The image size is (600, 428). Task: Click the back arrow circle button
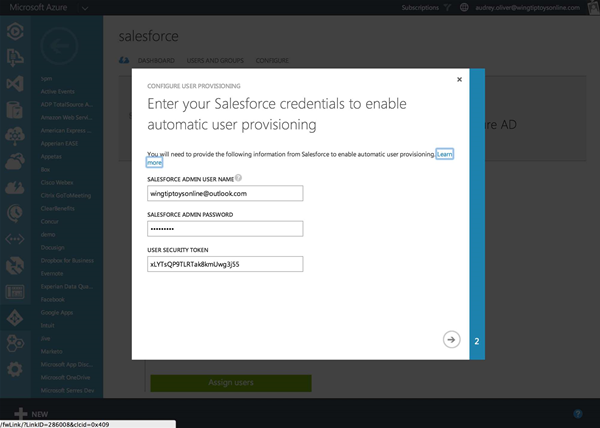coord(59,46)
